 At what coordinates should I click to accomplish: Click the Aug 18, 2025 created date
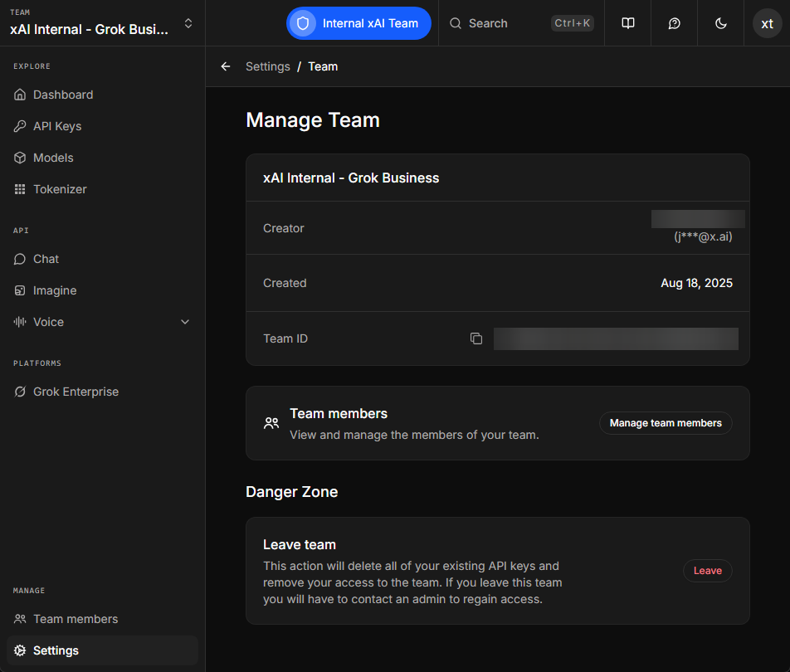(697, 283)
